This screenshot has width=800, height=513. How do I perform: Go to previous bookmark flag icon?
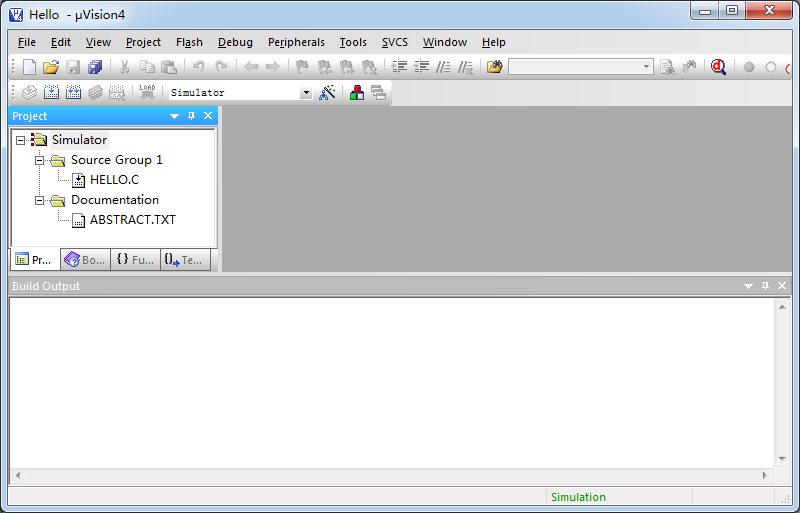pyautogui.click(x=324, y=67)
